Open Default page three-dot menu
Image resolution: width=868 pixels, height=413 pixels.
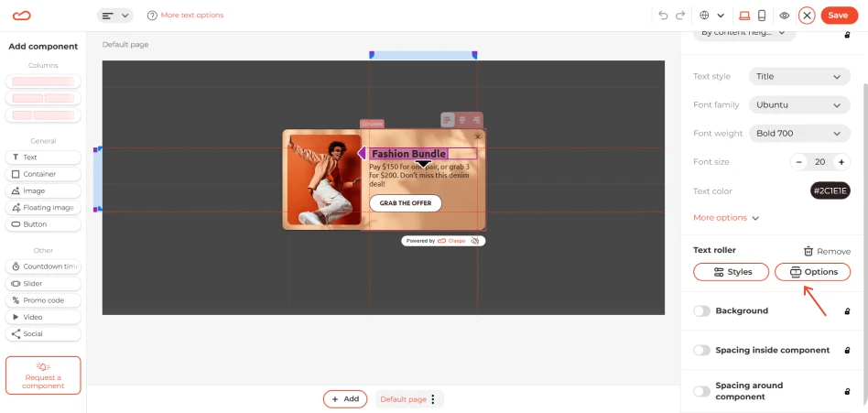pyautogui.click(x=433, y=399)
